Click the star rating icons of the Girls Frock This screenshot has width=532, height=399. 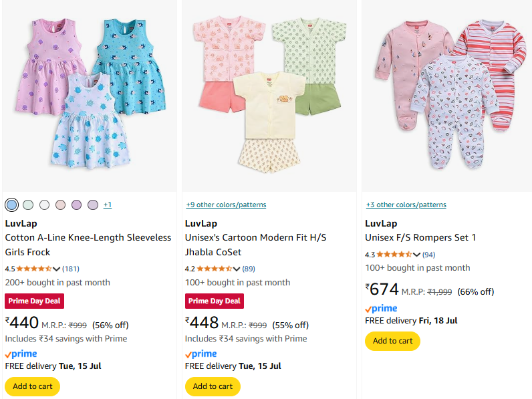[33, 269]
